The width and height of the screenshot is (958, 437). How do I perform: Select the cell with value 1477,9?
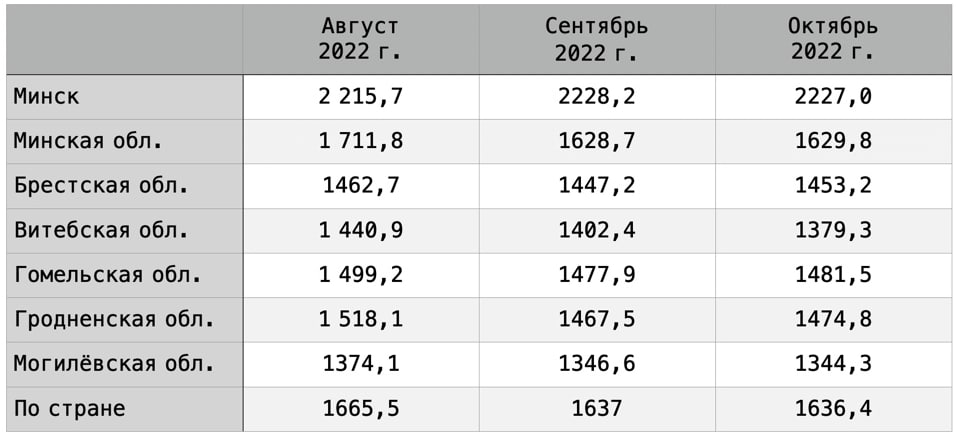coord(597,275)
